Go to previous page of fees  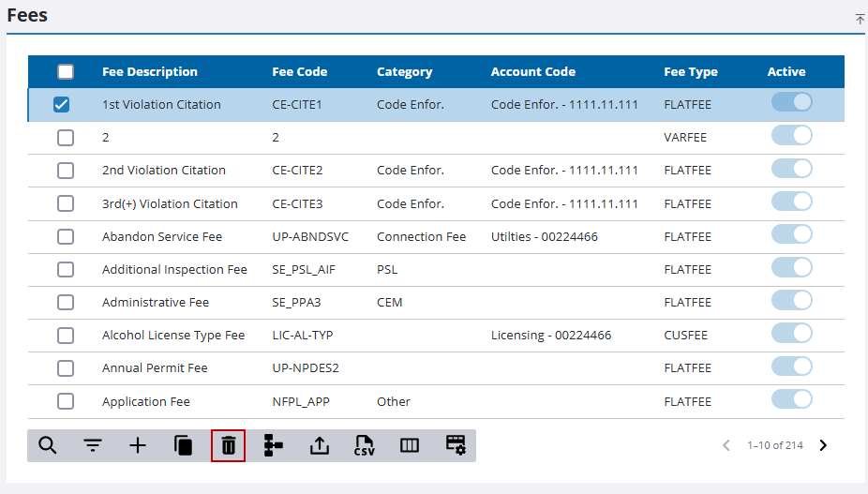pos(726,445)
